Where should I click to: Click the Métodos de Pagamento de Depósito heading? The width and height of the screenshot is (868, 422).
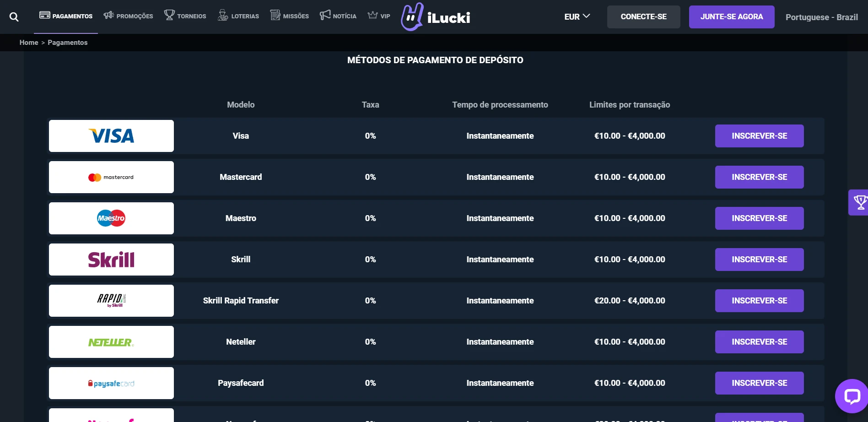click(x=435, y=60)
